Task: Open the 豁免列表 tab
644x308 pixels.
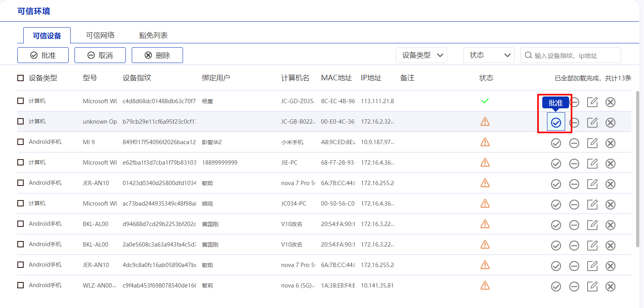Action: pos(153,35)
